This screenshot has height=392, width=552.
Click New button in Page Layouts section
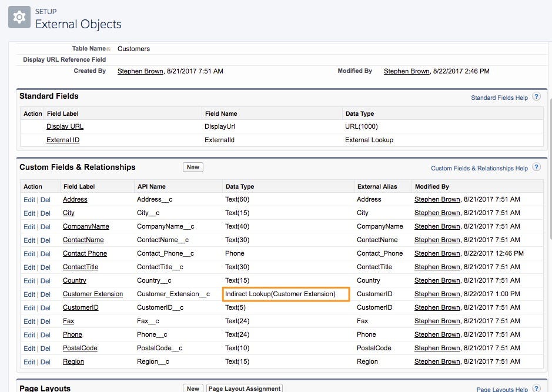tap(193, 388)
